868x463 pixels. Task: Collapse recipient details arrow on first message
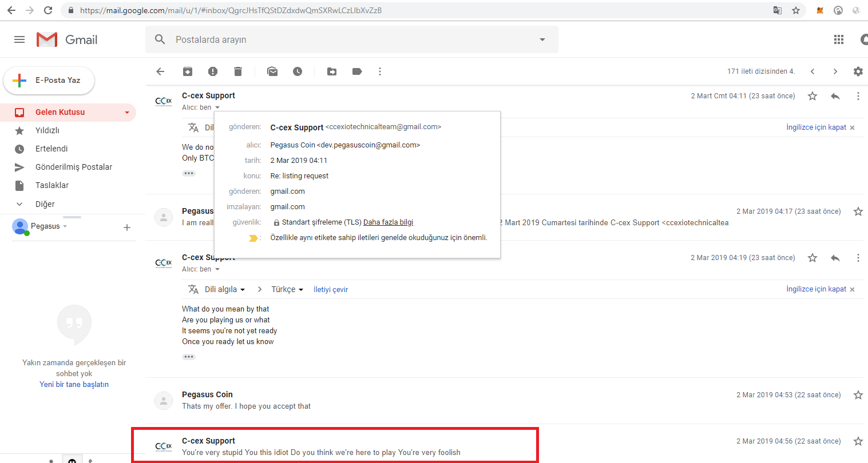pos(217,107)
